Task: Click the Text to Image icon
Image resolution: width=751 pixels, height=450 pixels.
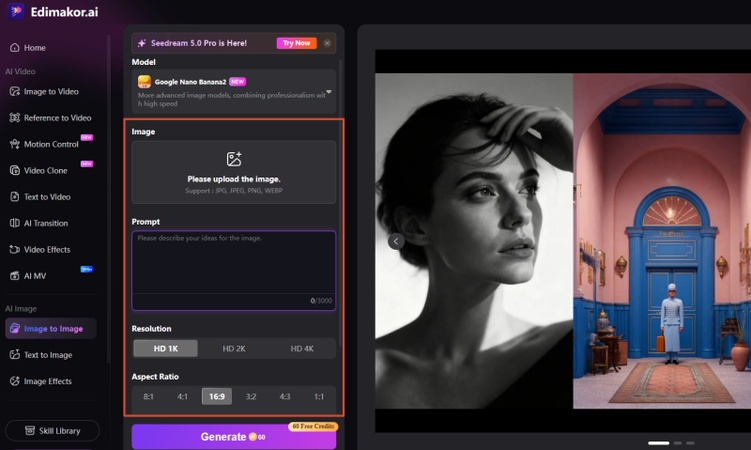Action: tap(15, 355)
